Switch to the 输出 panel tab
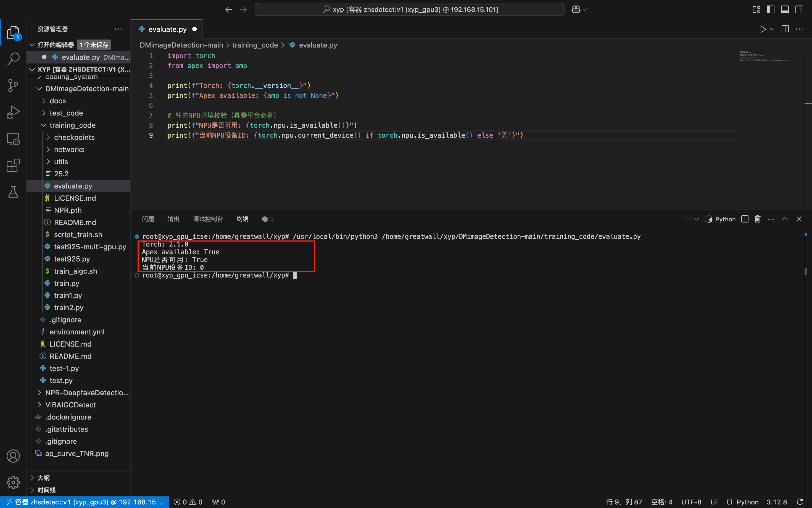 (x=173, y=219)
